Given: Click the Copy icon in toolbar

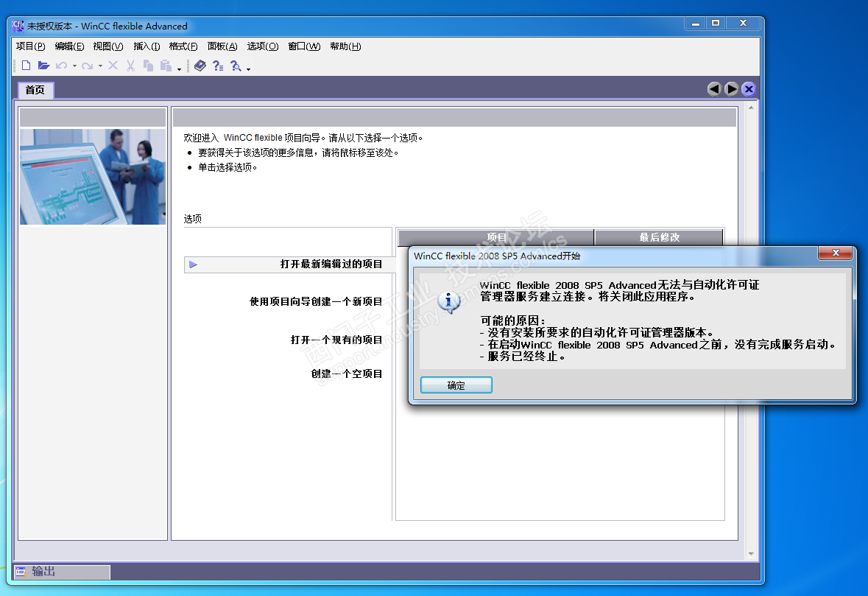Looking at the screenshot, I should coord(148,66).
